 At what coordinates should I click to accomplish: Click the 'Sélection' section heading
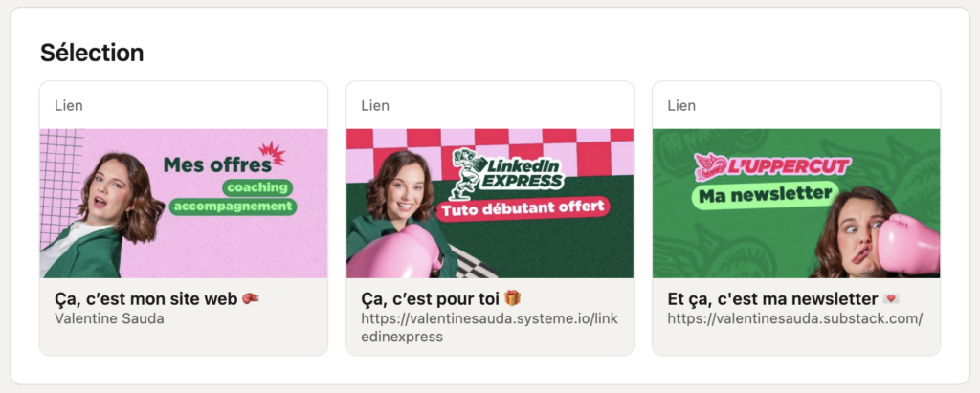coord(92,53)
